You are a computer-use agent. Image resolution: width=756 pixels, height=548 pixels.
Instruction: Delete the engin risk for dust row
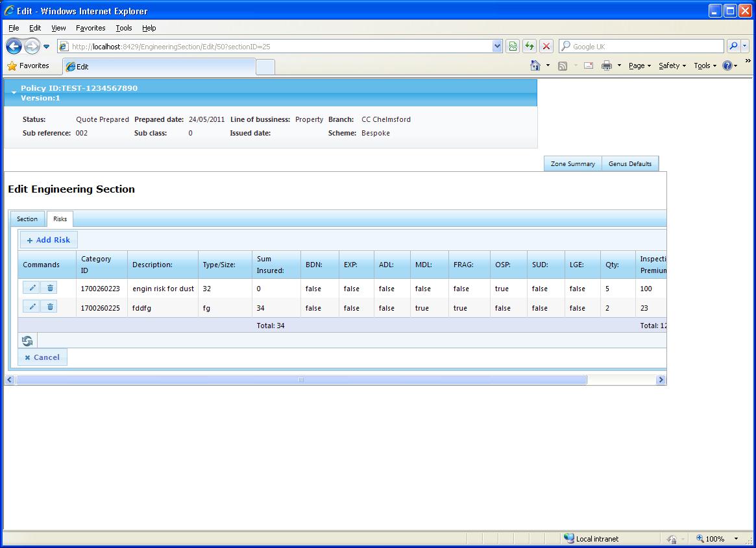click(50, 288)
